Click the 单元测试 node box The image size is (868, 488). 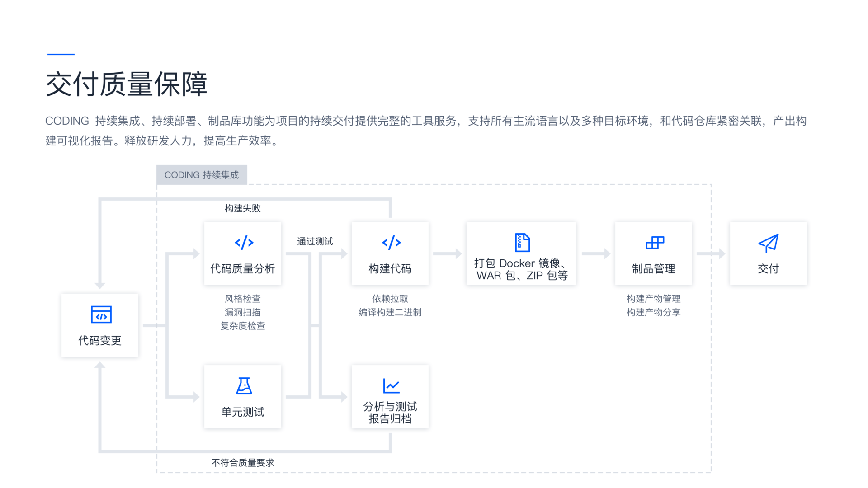[242, 397]
